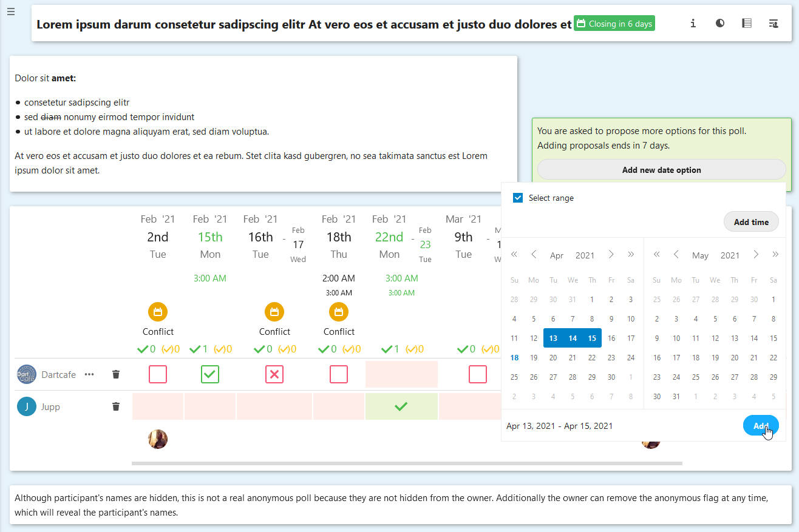Click the info icon in header

(693, 24)
